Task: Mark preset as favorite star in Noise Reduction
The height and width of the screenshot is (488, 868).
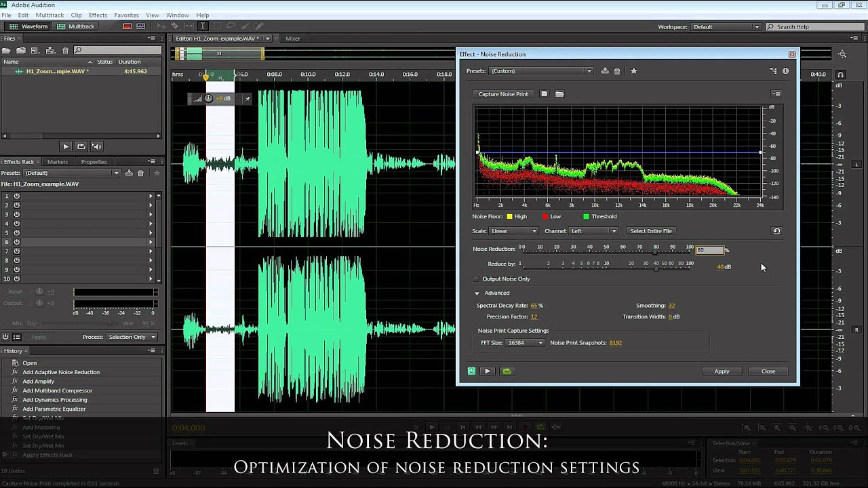Action: point(634,70)
